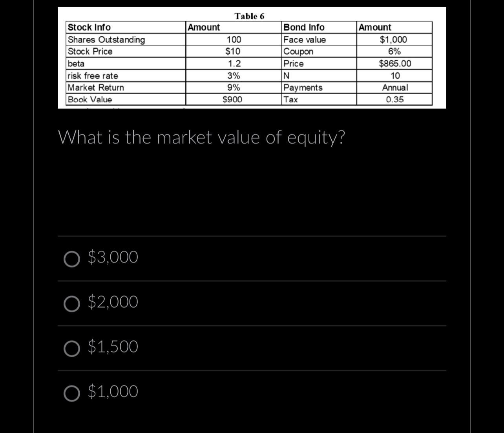Click the bond Price $865.00 cell
Screen dimensions: 504x433
pyautogui.click(x=395, y=64)
